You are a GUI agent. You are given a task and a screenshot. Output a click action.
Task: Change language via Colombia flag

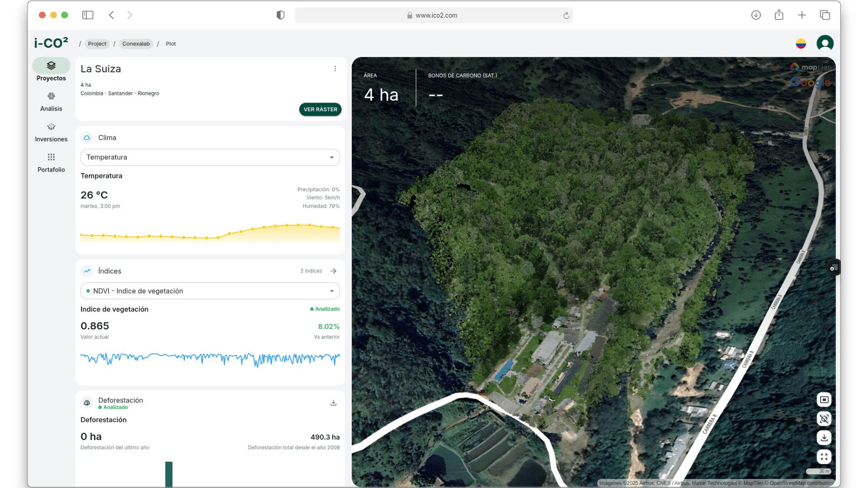(801, 43)
